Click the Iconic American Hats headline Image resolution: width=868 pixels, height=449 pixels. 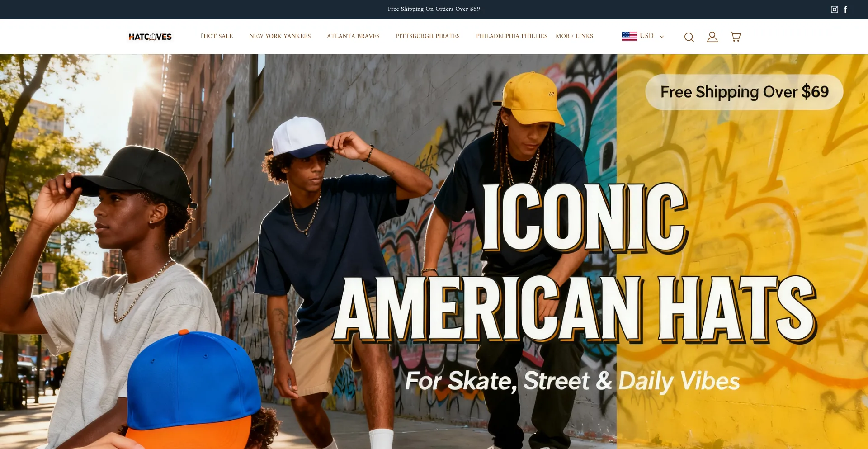[575, 262]
